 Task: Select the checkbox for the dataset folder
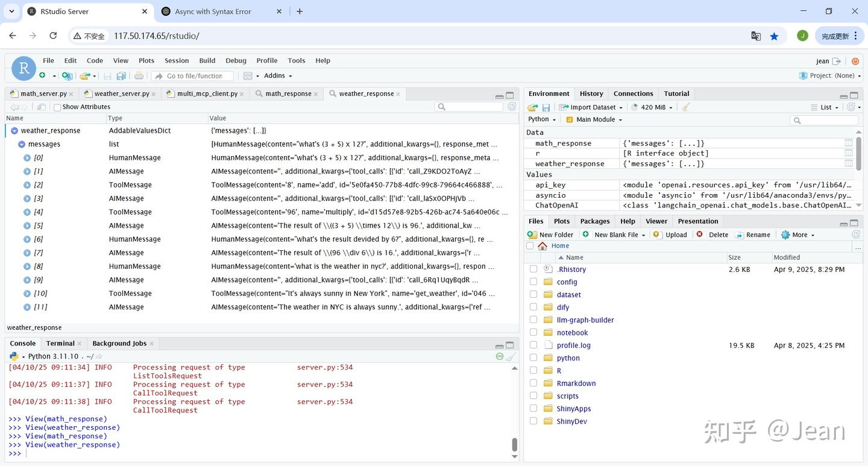tap(533, 295)
